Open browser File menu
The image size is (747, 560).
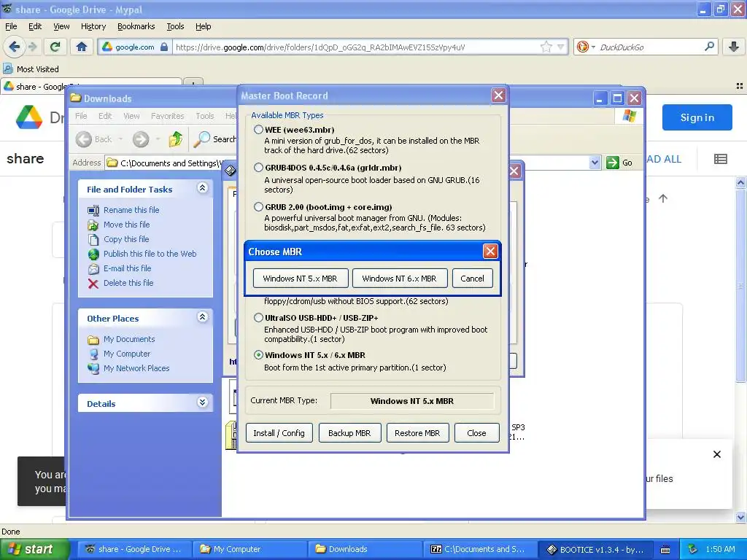tap(11, 26)
